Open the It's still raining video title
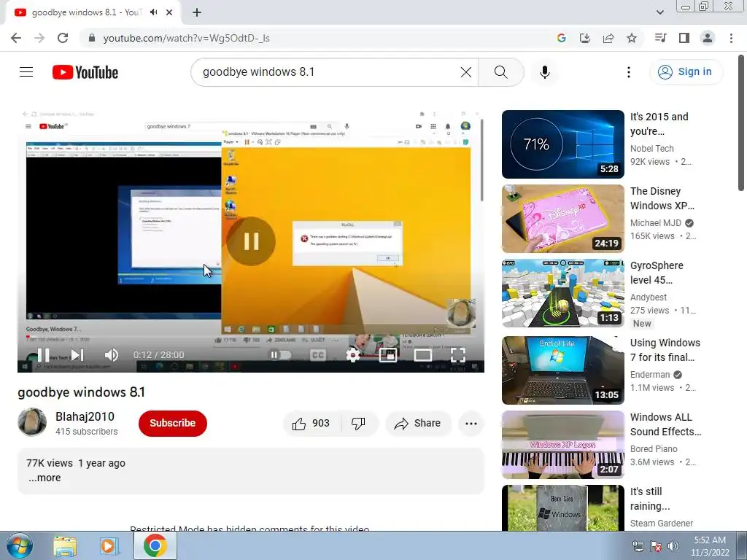 [x=650, y=499]
